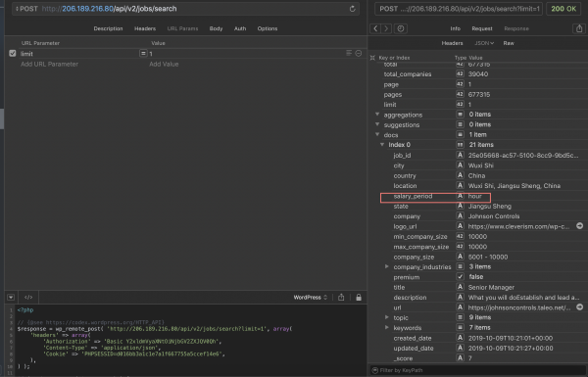
Task: Go back with left arrow history button
Action: 375,28
